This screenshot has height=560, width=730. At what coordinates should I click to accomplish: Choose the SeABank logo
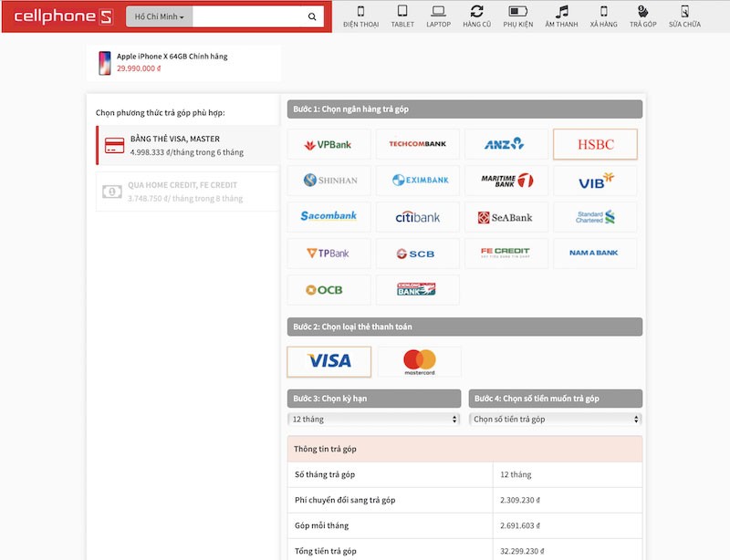pos(506,216)
